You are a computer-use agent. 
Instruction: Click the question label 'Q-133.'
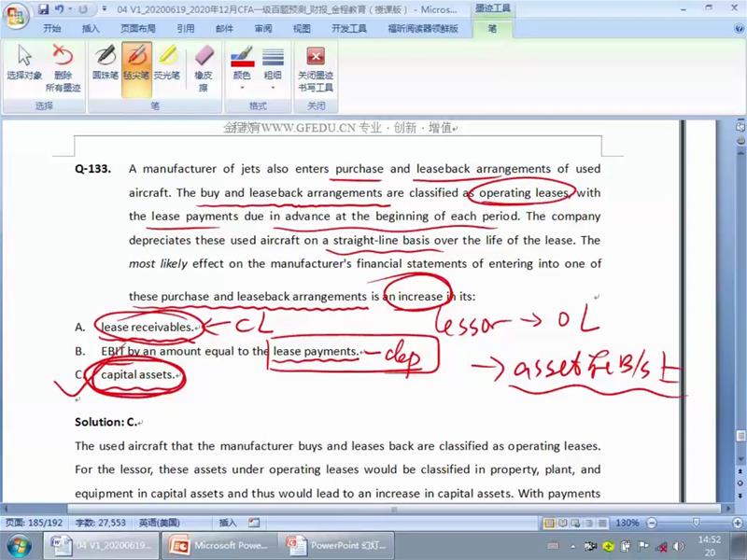coord(92,169)
